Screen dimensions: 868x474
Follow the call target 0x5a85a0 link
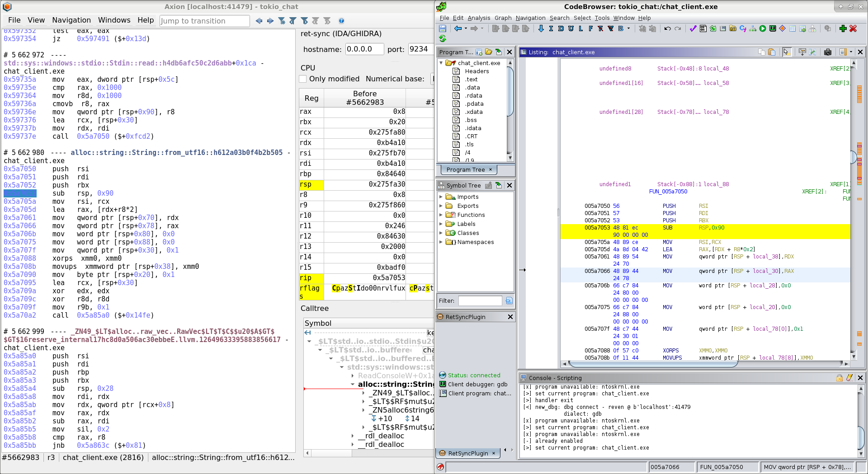tap(93, 315)
